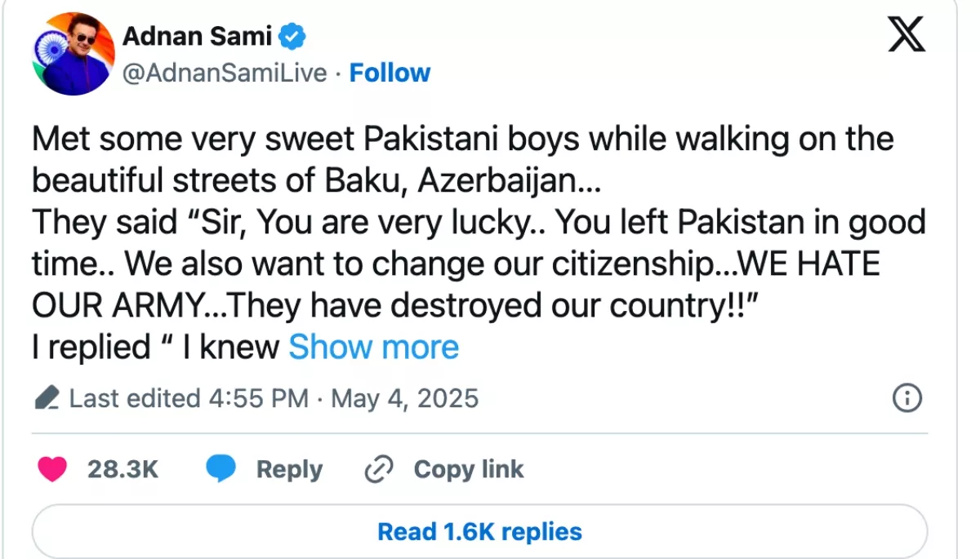
Task: Open the tweet info circle icon
Action: pyautogui.click(x=907, y=398)
